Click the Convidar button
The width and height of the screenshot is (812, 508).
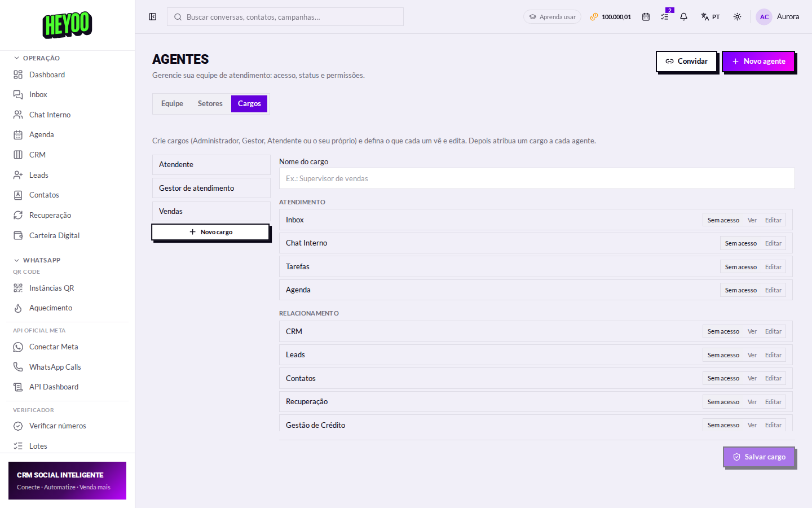coord(686,62)
